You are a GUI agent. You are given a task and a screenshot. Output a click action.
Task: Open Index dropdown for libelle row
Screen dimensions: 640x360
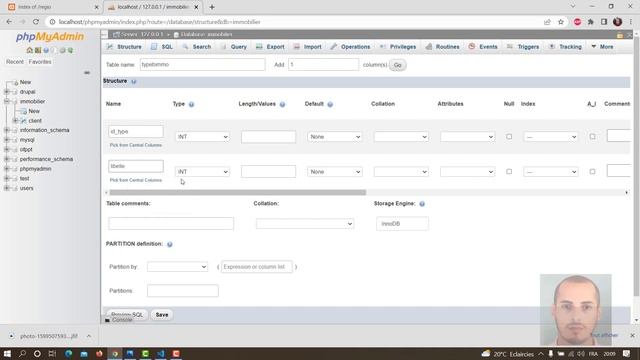click(x=550, y=172)
